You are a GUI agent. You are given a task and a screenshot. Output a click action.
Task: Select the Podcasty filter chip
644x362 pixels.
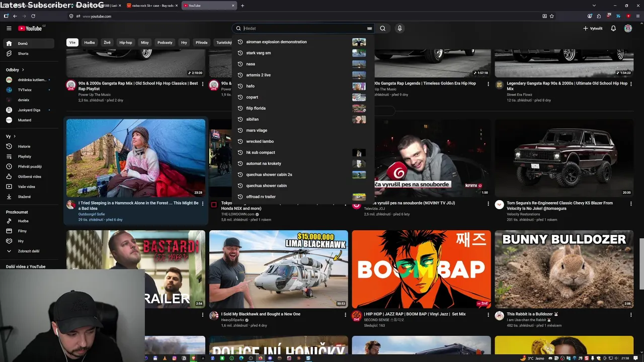[165, 43]
